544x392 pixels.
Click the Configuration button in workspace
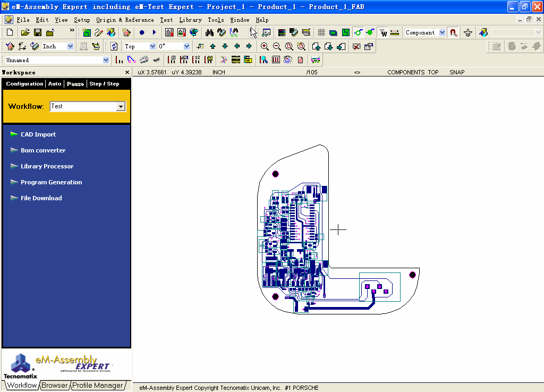point(24,83)
